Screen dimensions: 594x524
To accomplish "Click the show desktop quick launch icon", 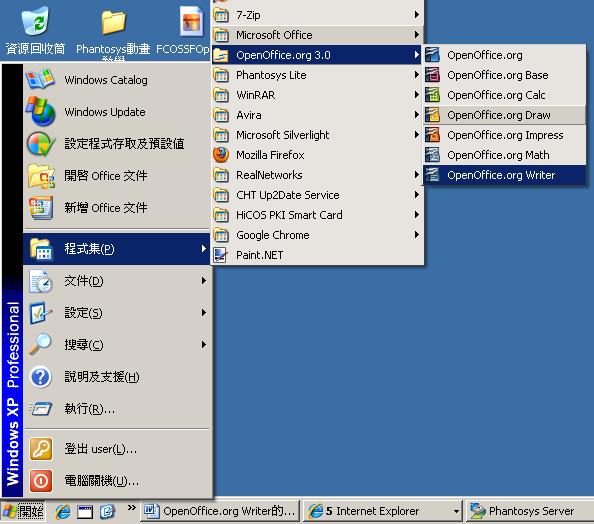I will coord(85,512).
